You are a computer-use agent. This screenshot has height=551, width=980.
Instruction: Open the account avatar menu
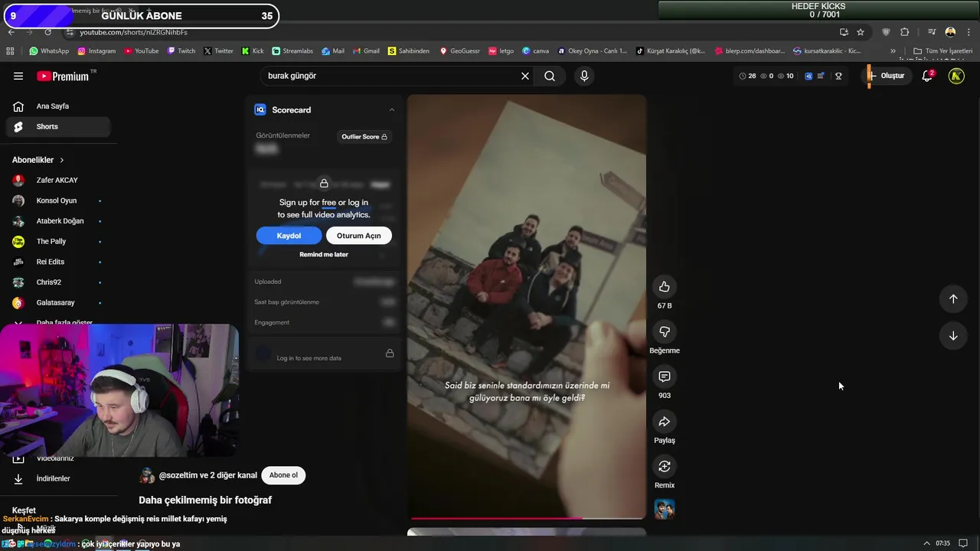coord(956,76)
